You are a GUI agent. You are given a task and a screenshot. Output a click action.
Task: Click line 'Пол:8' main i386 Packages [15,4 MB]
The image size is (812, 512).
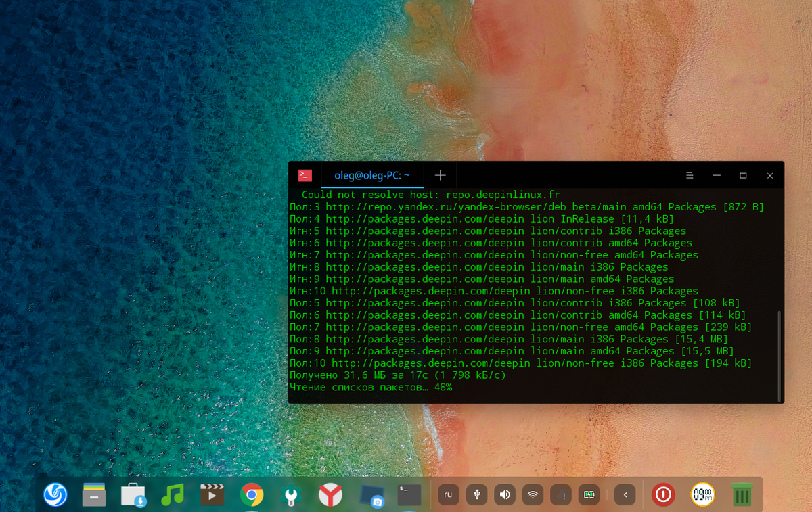(509, 339)
